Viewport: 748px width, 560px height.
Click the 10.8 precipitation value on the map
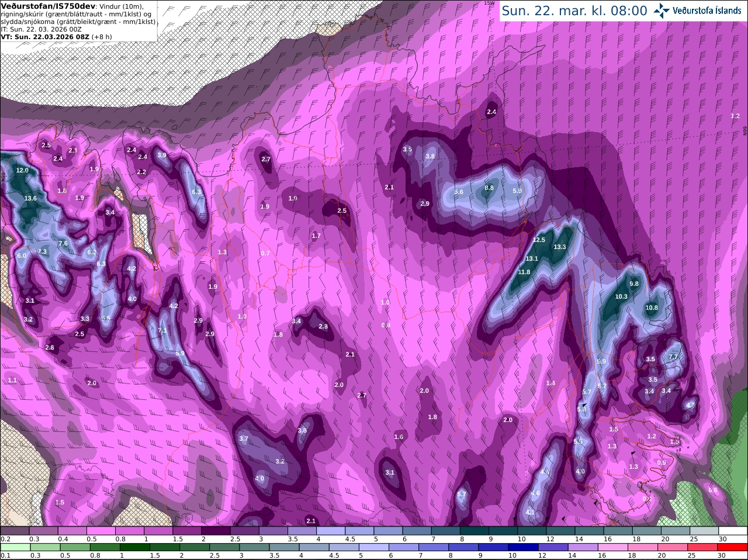pos(652,308)
